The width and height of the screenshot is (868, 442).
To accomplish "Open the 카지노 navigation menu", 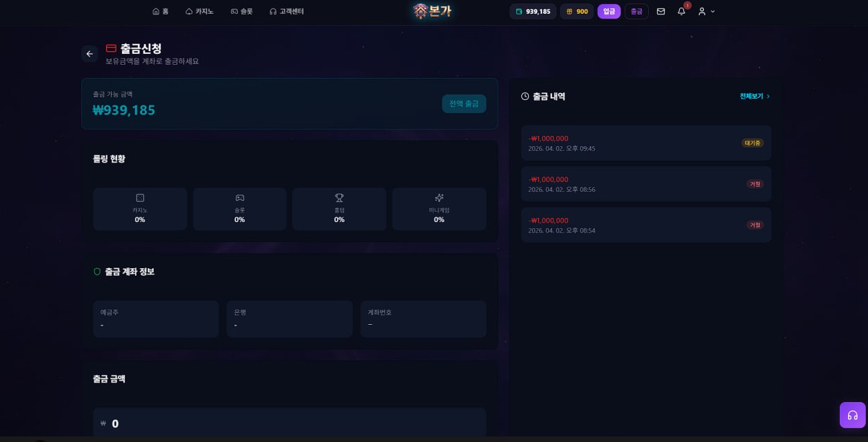I will pos(200,12).
